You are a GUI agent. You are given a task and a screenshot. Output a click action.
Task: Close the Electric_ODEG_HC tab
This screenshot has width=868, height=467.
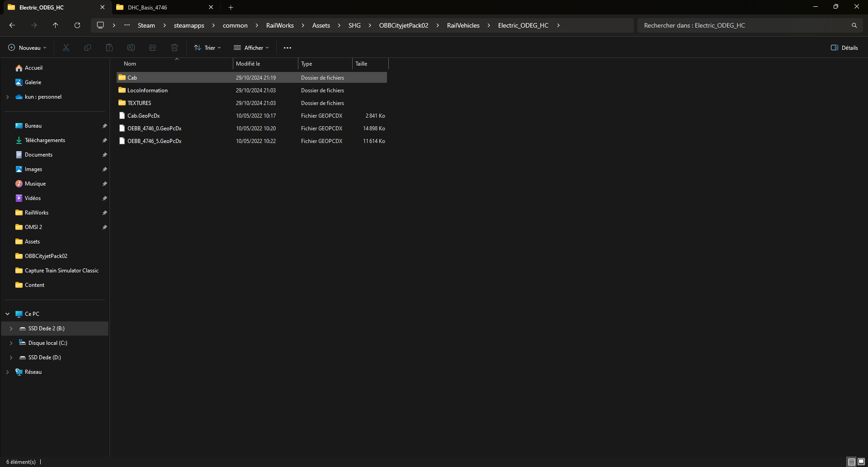pos(103,7)
